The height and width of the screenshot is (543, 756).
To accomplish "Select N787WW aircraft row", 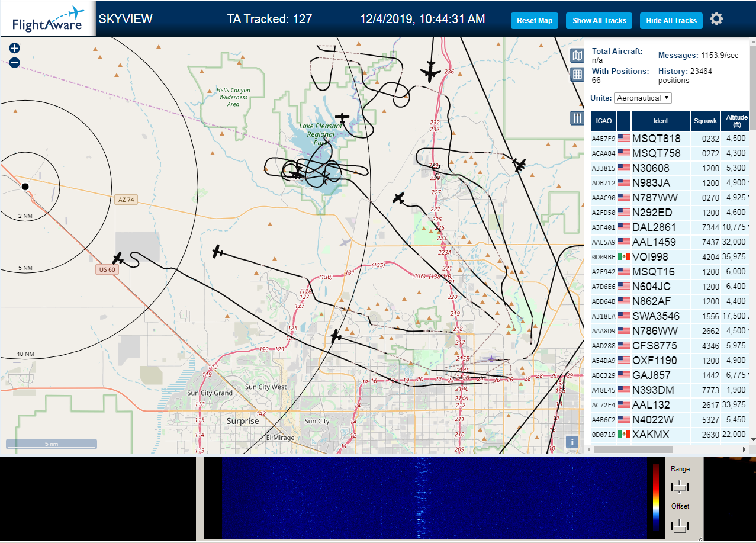I will [x=671, y=197].
